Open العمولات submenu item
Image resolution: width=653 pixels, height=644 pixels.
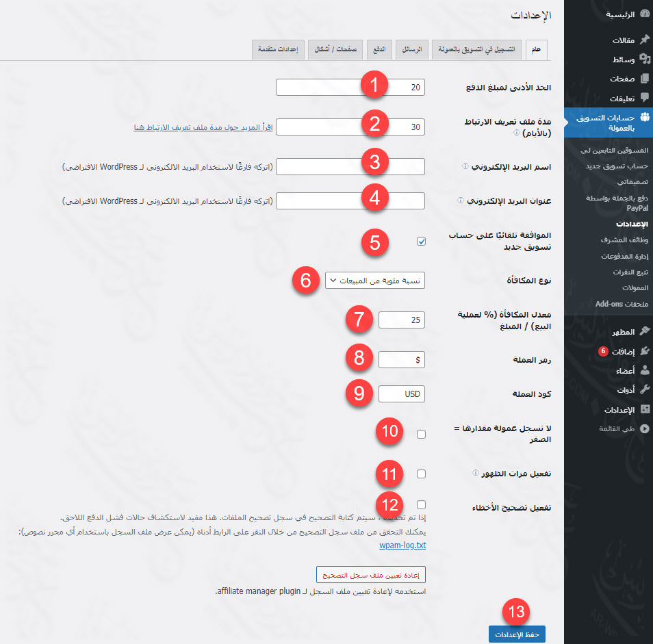coord(635,287)
